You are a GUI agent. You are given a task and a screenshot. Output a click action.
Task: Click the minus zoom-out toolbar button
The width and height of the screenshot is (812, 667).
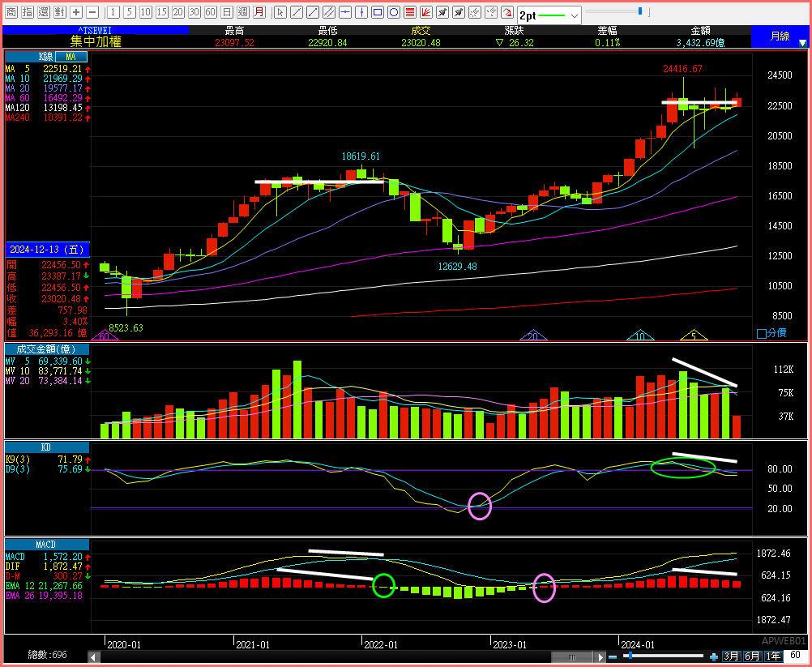[x=92, y=12]
